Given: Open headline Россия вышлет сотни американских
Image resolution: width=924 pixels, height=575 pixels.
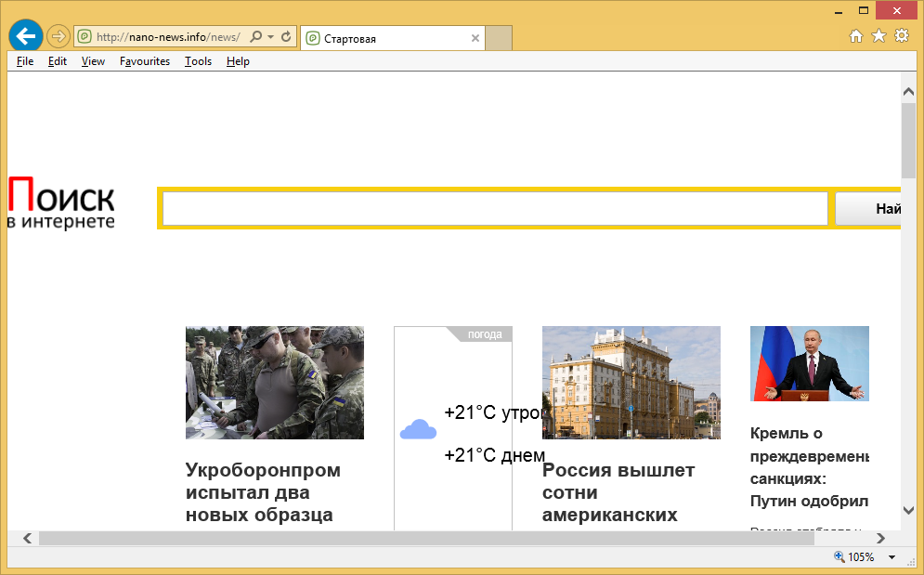Looking at the screenshot, I should [x=618, y=492].
